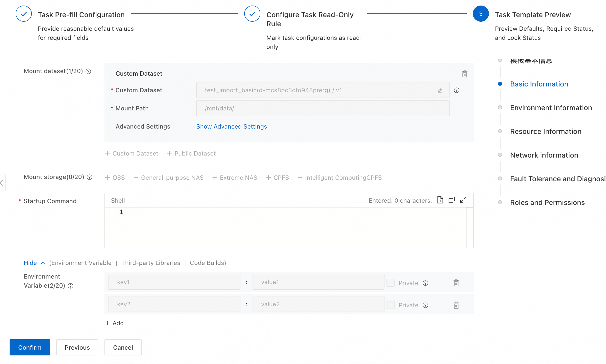606x364 pixels.
Task: Jump to Environment Information section
Action: click(551, 108)
